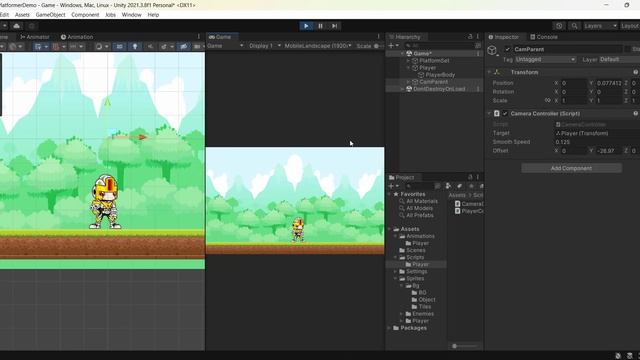Toggle the Scene view 2D mode button

120,46
